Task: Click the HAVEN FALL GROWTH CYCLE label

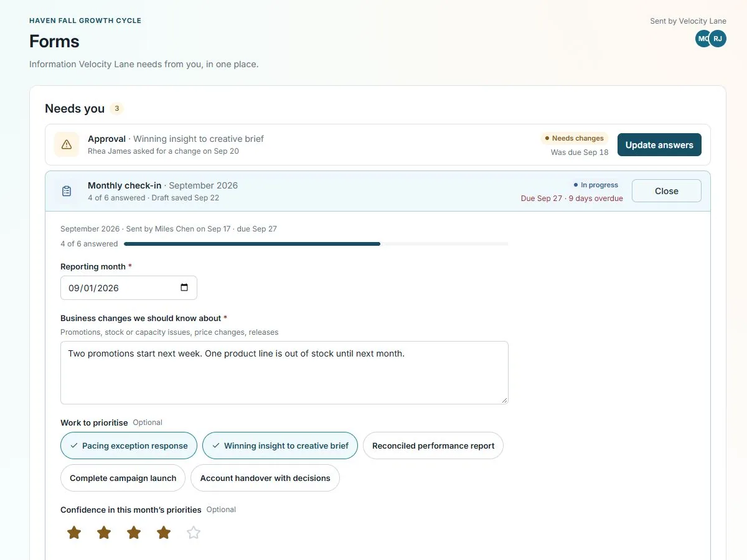Action: pyautogui.click(x=85, y=21)
